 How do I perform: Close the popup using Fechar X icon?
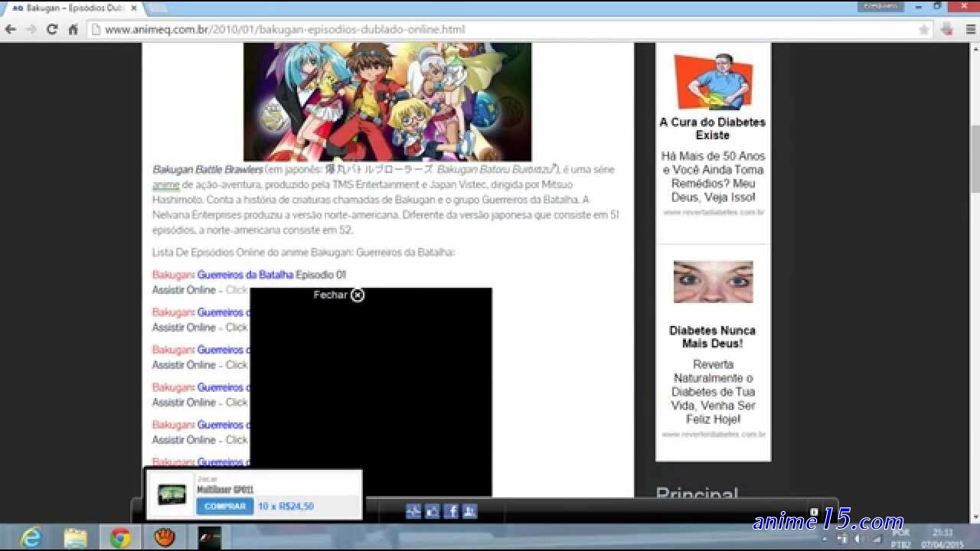(358, 295)
